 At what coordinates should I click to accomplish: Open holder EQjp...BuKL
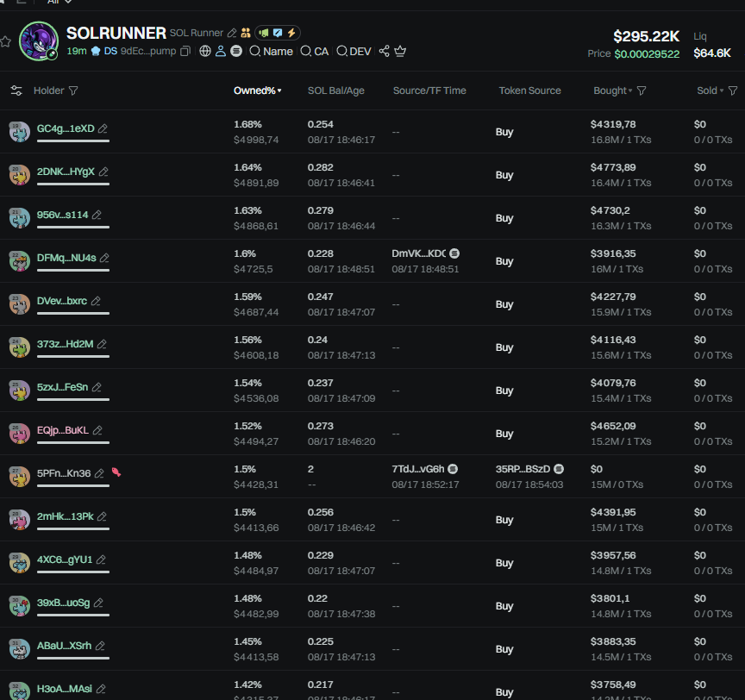pyautogui.click(x=63, y=430)
